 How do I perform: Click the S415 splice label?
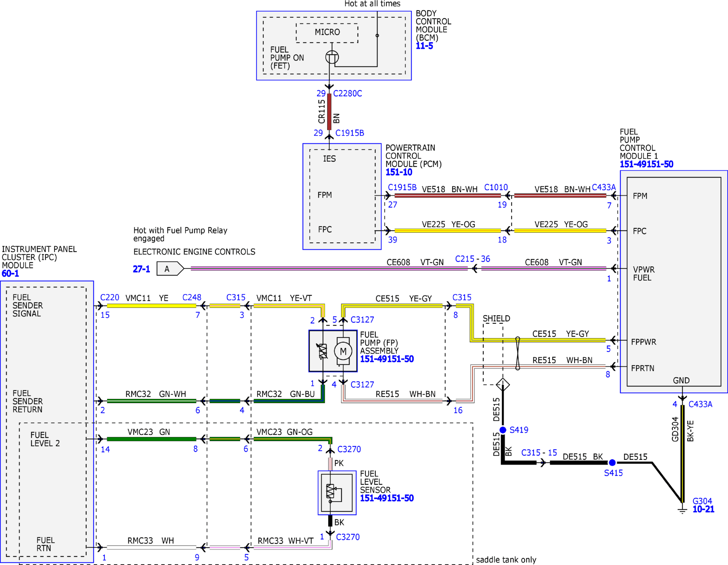click(x=614, y=473)
